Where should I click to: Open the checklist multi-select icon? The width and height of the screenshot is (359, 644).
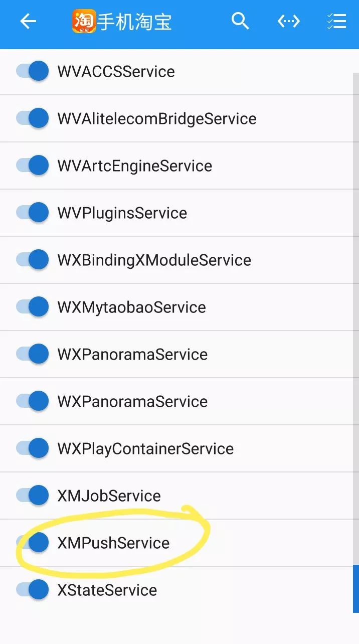tap(336, 21)
